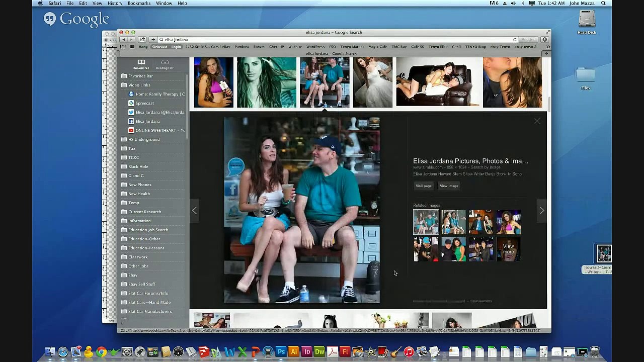This screenshot has width=644, height=362.
Task: Go back with the Safari back arrow
Action: click(123, 39)
